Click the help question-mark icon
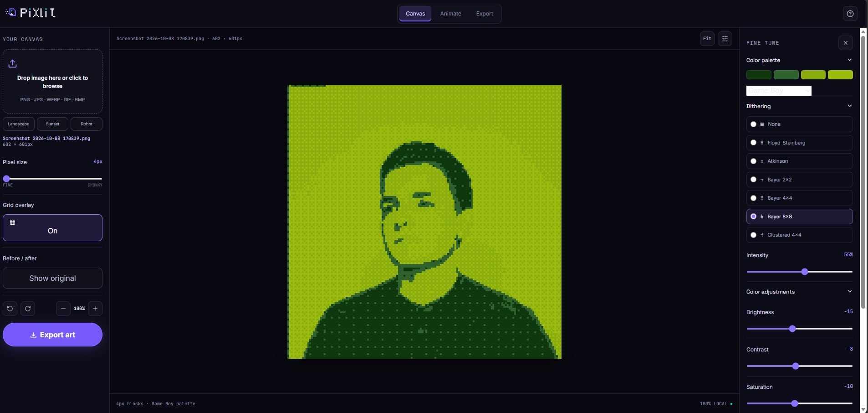Image resolution: width=868 pixels, height=413 pixels. coord(850,14)
